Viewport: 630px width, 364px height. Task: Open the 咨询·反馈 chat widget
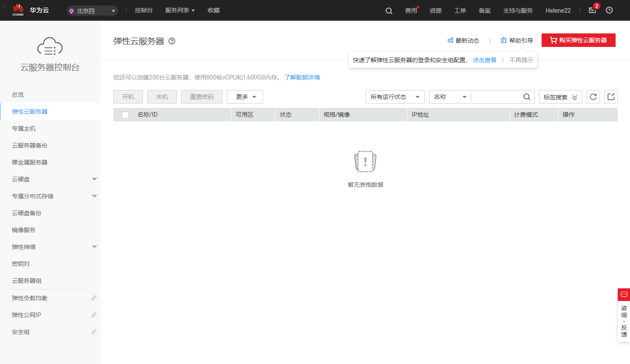pos(624,315)
